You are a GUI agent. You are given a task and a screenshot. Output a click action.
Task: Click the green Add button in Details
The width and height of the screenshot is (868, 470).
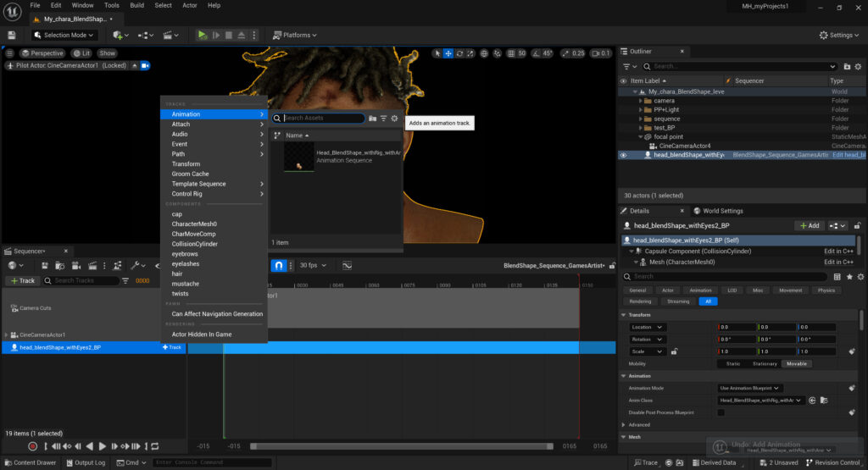tap(808, 226)
